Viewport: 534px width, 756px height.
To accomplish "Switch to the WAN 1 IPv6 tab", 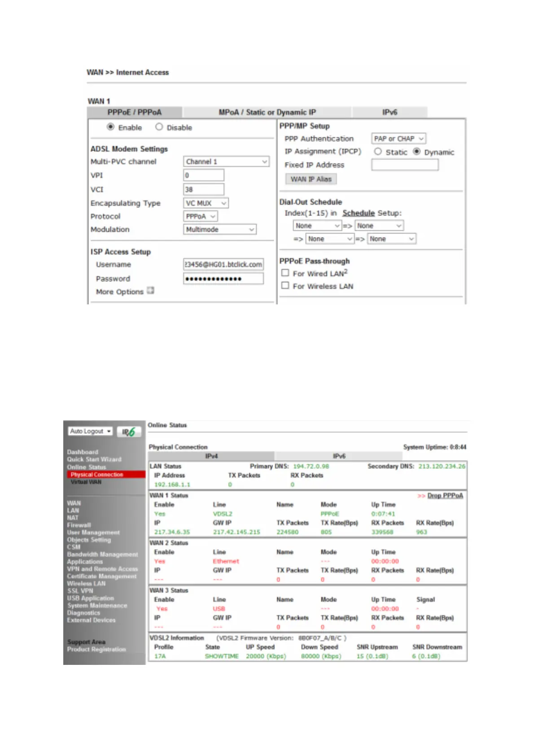I will tap(390, 112).
